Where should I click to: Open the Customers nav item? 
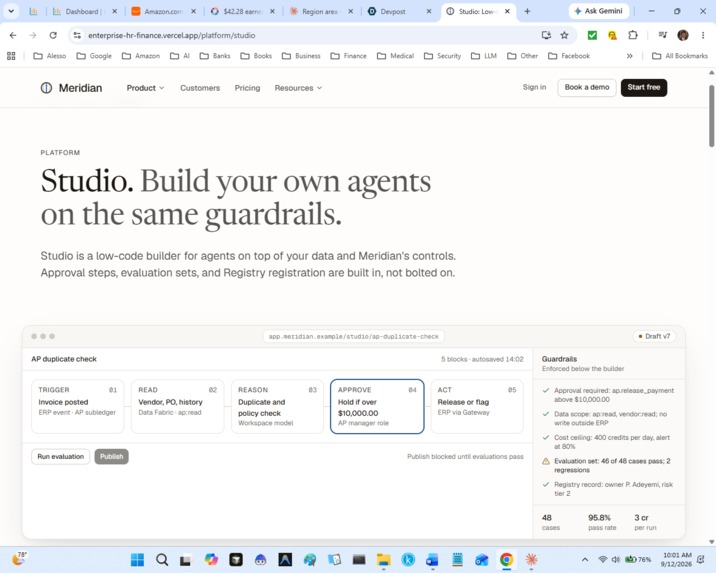click(x=200, y=88)
